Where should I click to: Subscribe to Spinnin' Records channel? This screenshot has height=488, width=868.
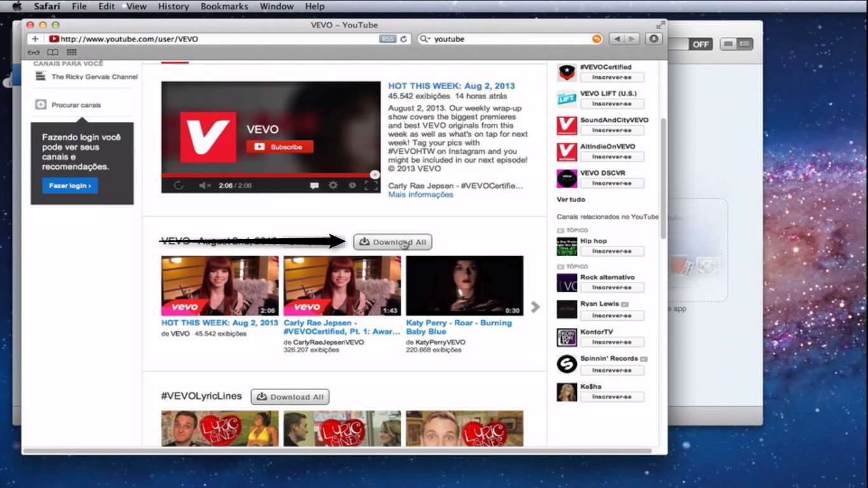tap(612, 370)
